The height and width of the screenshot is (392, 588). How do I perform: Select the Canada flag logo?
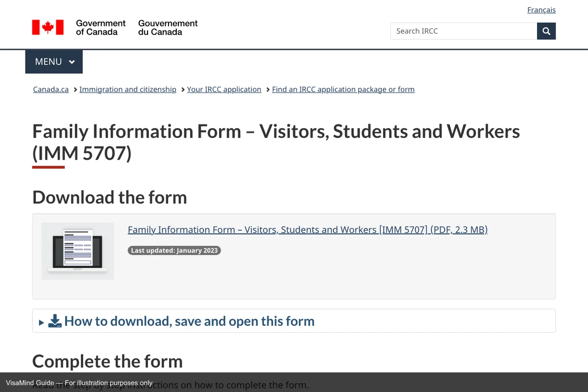[48, 27]
